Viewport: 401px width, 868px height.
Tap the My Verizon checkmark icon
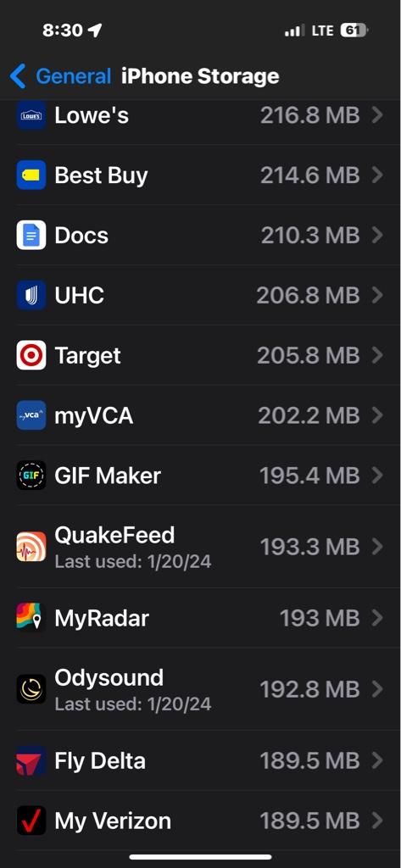[x=31, y=821]
